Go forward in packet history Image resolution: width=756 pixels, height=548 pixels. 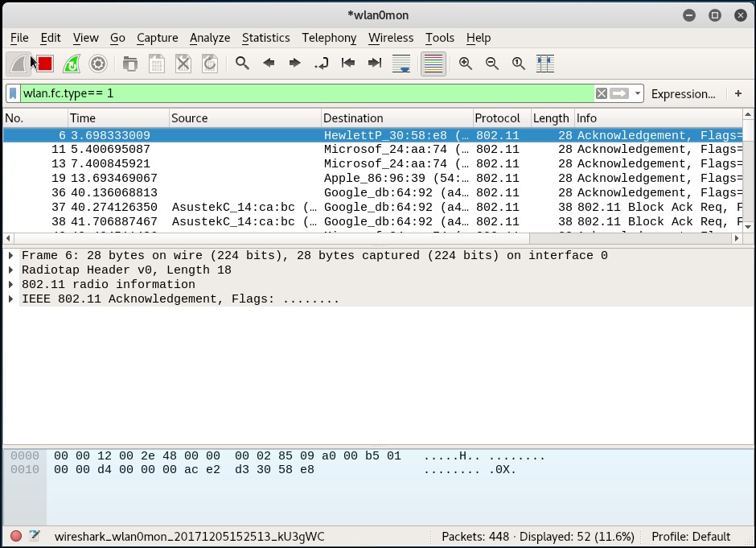(x=294, y=64)
